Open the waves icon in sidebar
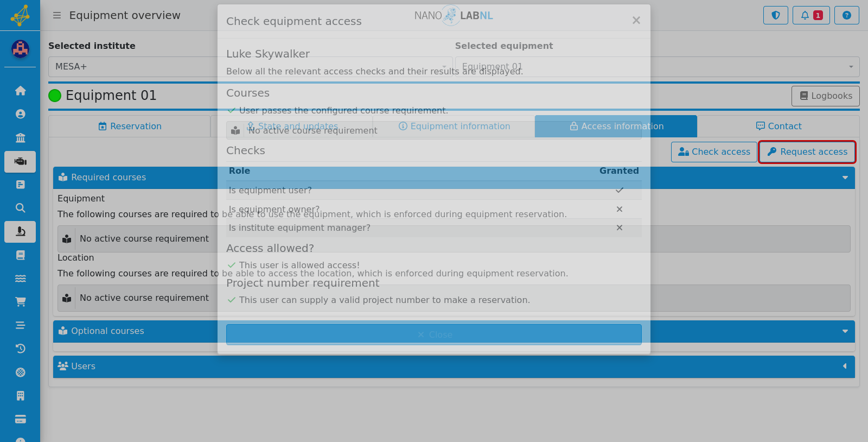The image size is (868, 442). (20, 279)
